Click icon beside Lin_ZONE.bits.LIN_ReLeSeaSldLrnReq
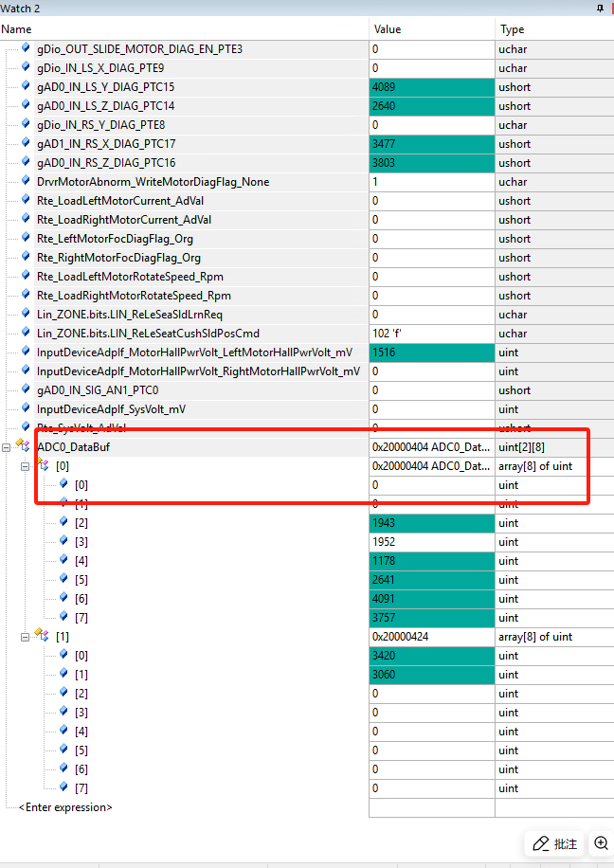Image resolution: width=614 pixels, height=868 pixels. (x=26, y=314)
